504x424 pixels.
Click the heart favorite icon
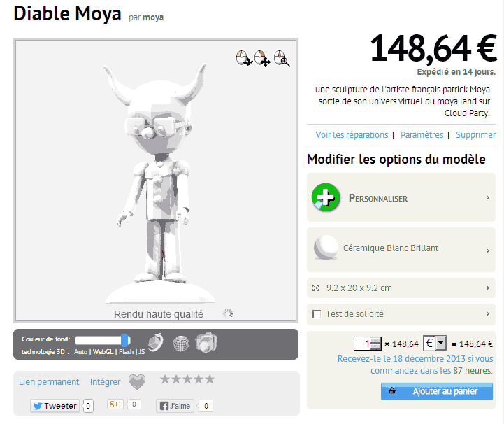click(137, 381)
